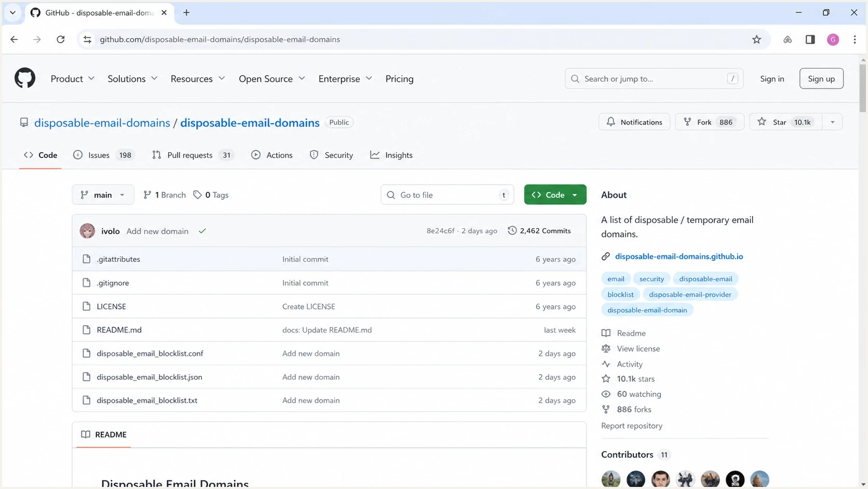
Task: Click the fork icon beside 886 forks
Action: [606, 409]
